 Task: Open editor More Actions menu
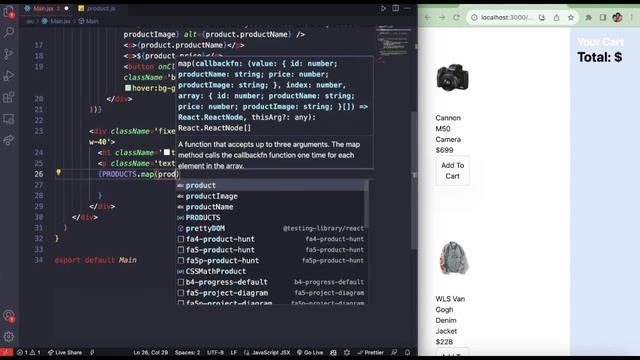tap(407, 8)
